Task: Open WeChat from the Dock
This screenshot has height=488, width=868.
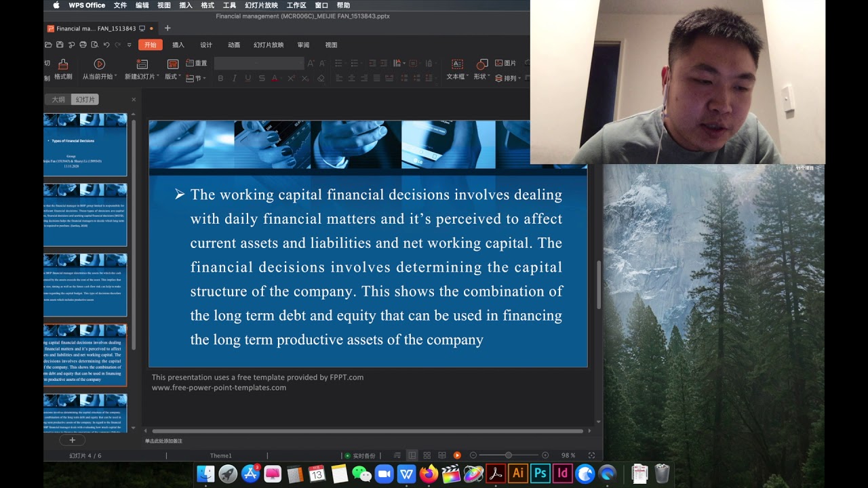Action: tap(361, 473)
